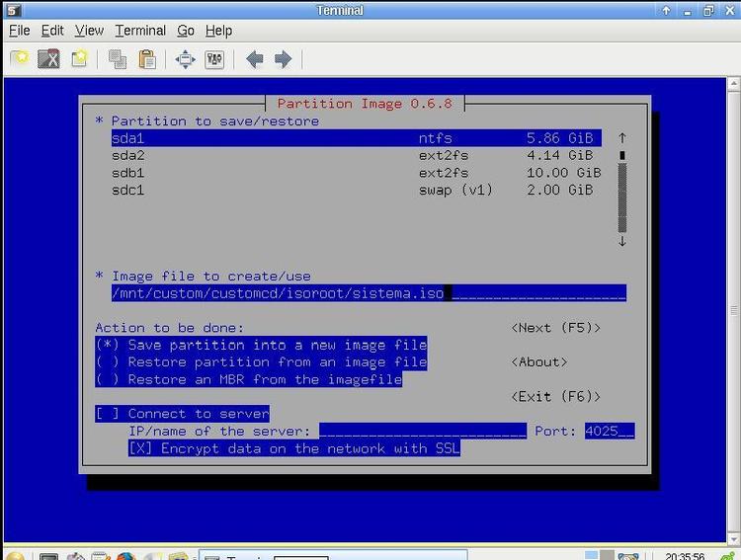Go to previous tab arrow icon

[255, 59]
